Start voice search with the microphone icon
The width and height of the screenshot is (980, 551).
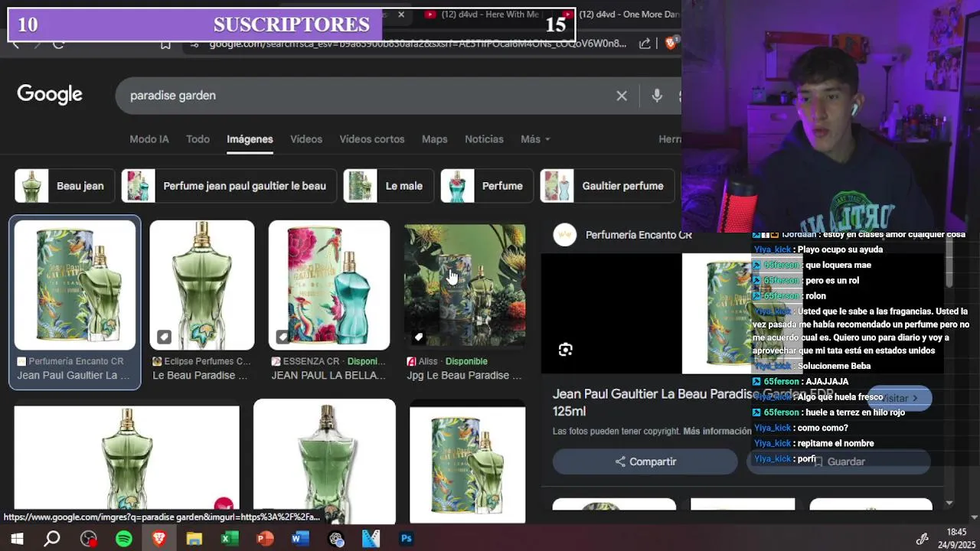[x=657, y=96]
